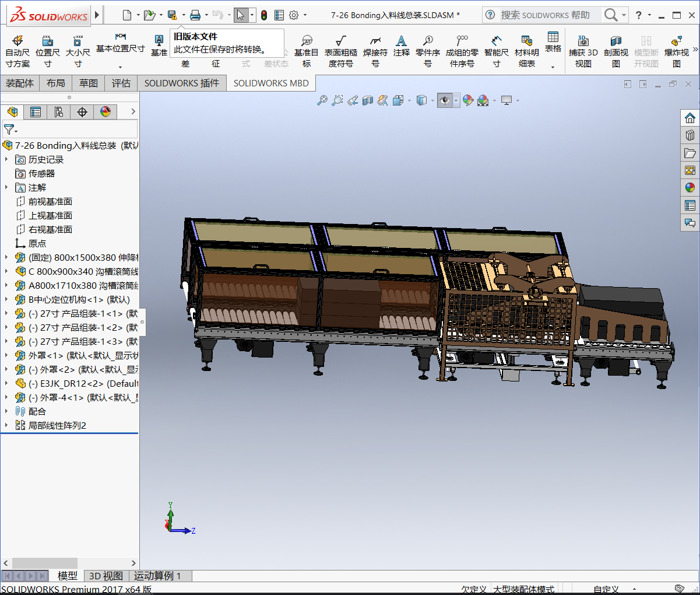Open the Tables (表格) dropdown arrow
Image resolution: width=700 pixels, height=595 pixels.
pyautogui.click(x=553, y=67)
